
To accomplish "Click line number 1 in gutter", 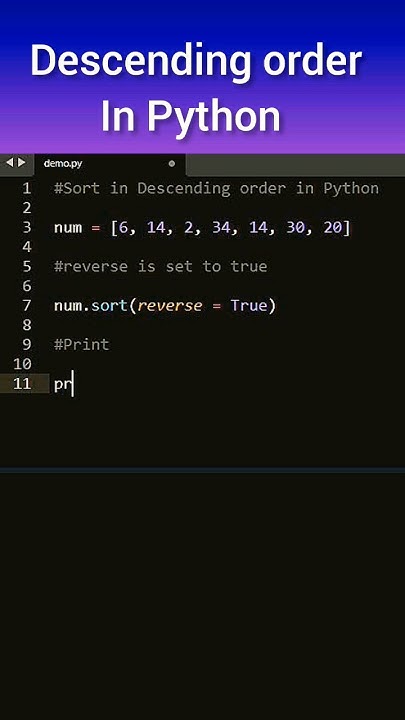I will point(26,188).
